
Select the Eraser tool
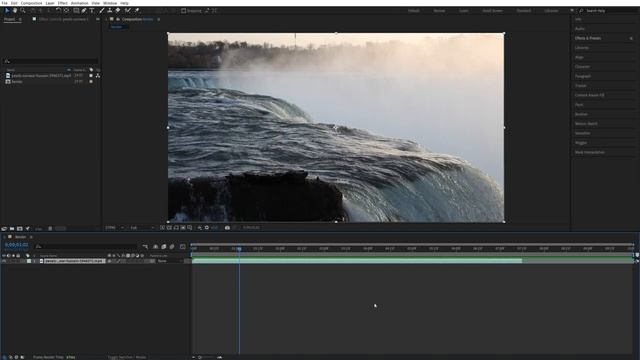click(x=118, y=11)
